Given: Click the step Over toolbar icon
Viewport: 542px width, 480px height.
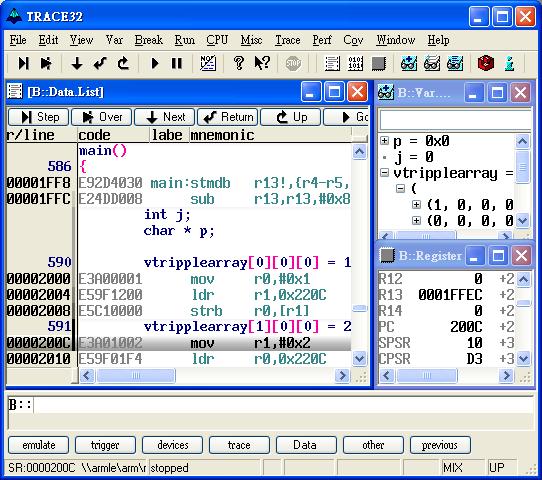Looking at the screenshot, I should click(x=46, y=63).
